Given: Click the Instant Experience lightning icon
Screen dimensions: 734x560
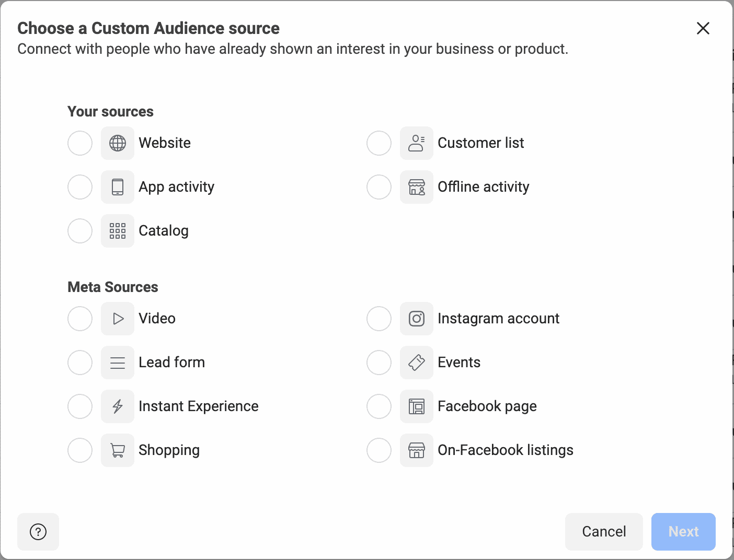Looking at the screenshot, I should click(x=117, y=406).
